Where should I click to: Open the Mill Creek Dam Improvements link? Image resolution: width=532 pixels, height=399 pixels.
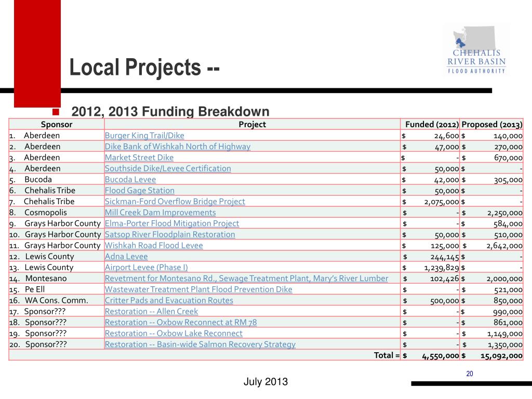click(x=161, y=212)
